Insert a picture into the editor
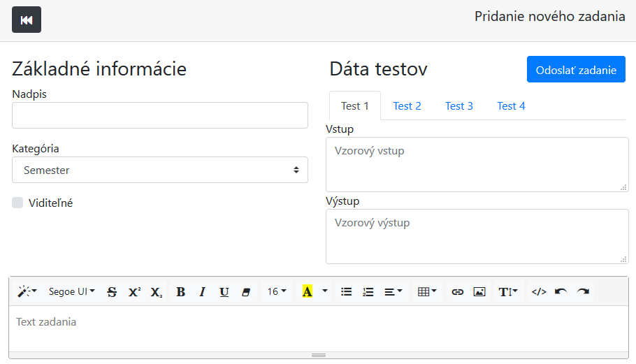 (x=479, y=291)
